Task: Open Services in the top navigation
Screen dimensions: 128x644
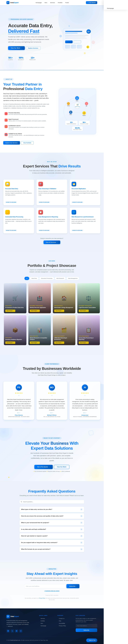Action: (x=52, y=3)
